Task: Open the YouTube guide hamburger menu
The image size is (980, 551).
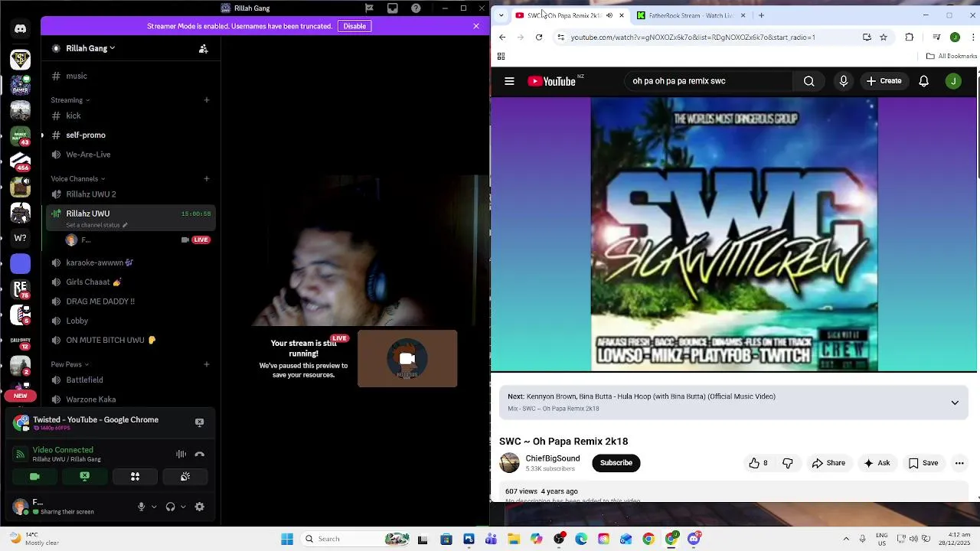Action: coord(509,81)
